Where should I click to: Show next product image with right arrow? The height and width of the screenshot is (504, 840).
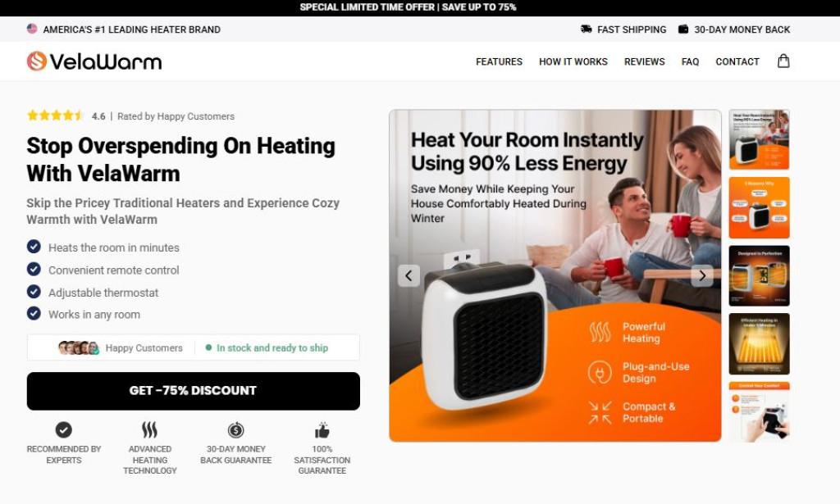[702, 275]
